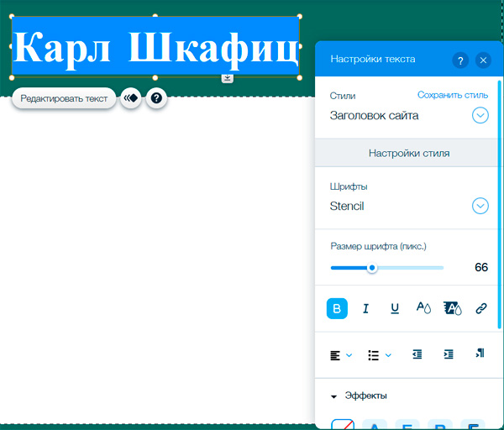The height and width of the screenshot is (430, 504).
Task: Click the animation icon beside Редактировать текст
Action: 130,98
